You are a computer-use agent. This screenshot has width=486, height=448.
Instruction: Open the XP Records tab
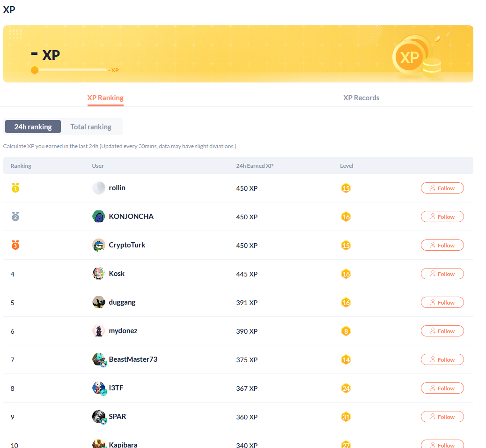[x=361, y=98]
